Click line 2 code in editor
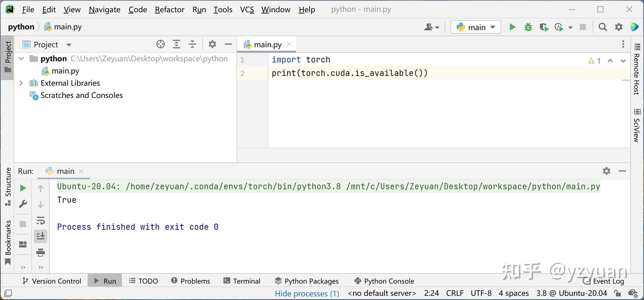The image size is (644, 300). [350, 73]
